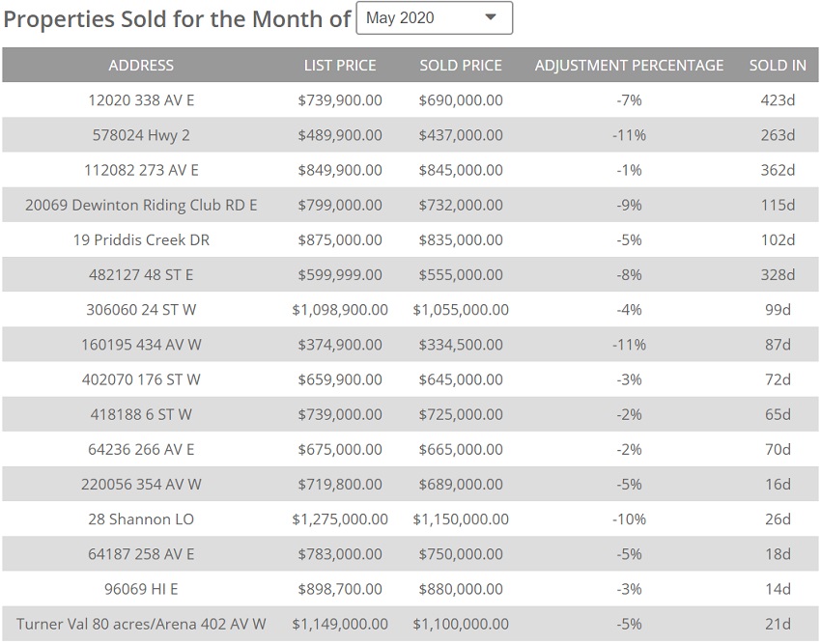Viewport: 821px width, 644px height.
Task: Click the 28 Shannon LO address
Action: [141, 519]
